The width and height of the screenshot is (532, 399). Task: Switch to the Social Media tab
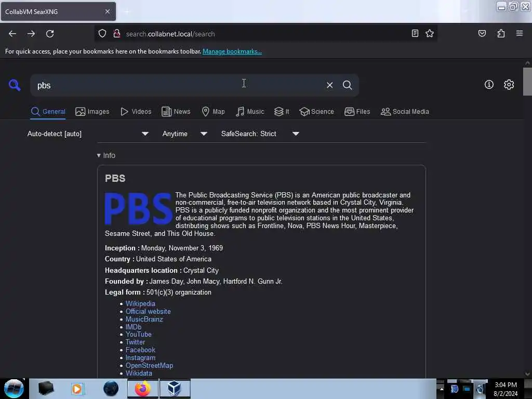click(405, 112)
